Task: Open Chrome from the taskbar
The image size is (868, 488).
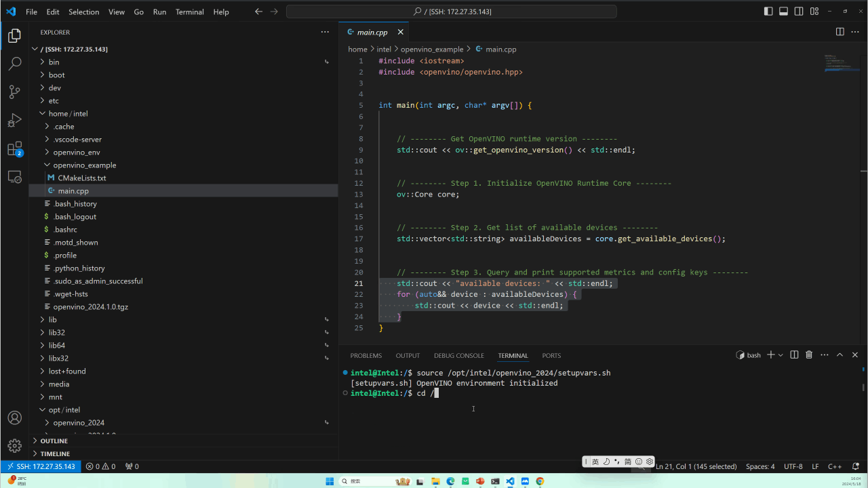Action: point(540,481)
